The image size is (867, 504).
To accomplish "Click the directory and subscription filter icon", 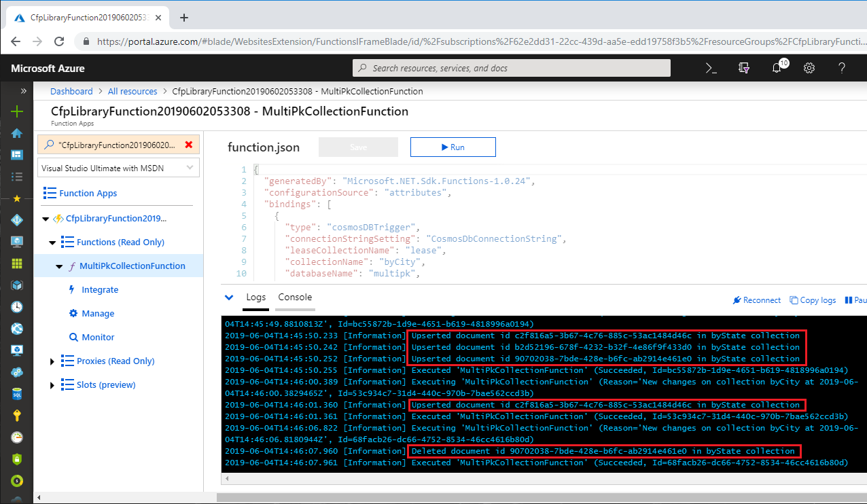I will (744, 68).
